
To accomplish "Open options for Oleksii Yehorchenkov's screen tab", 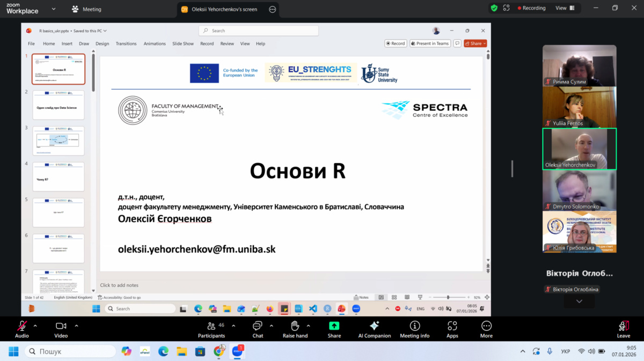I will 272,9.
